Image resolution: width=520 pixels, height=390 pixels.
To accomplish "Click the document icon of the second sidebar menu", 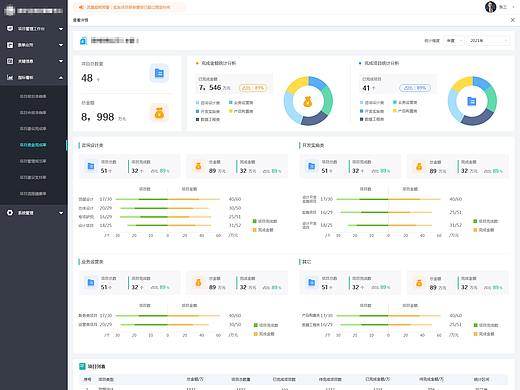I will (x=10, y=45).
